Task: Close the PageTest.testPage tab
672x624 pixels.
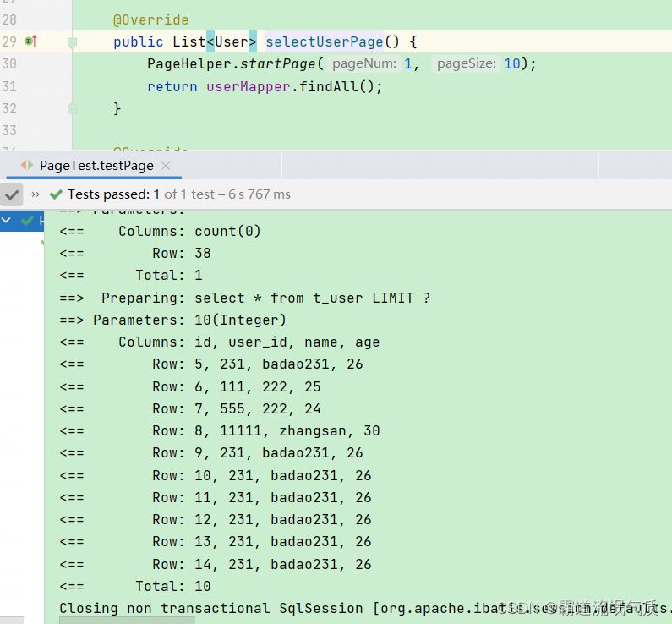Action: click(166, 166)
